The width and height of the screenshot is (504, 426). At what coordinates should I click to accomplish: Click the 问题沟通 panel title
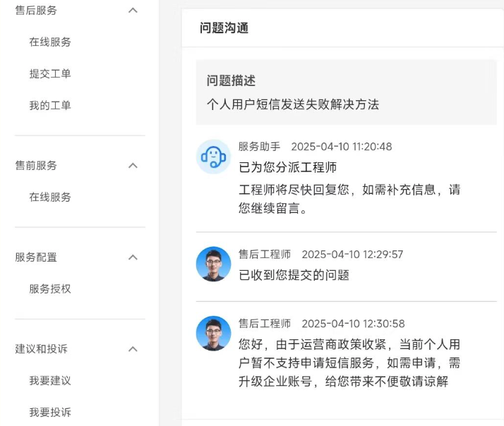tap(224, 28)
